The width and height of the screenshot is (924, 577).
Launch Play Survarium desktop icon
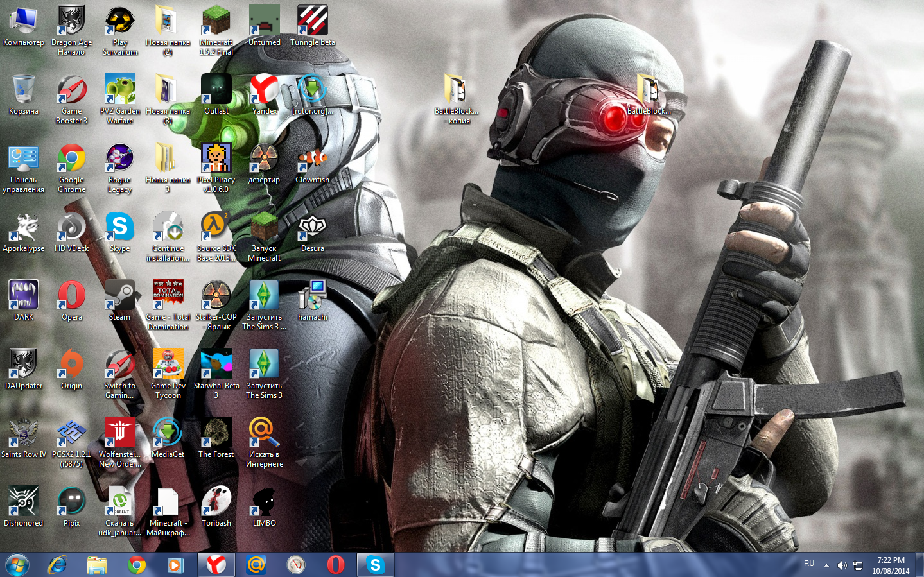click(x=119, y=30)
